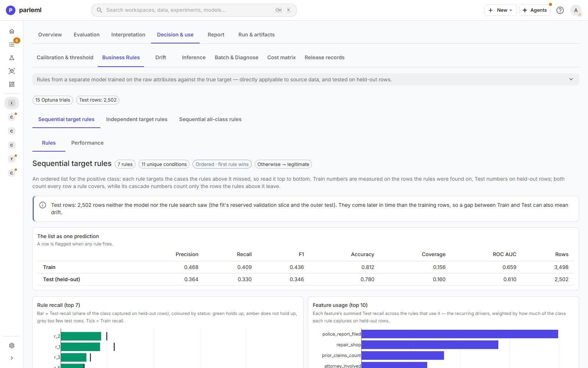Open the dashboard grid icon in the sidebar
This screenshot has height=368, width=588.
pos(12,84)
